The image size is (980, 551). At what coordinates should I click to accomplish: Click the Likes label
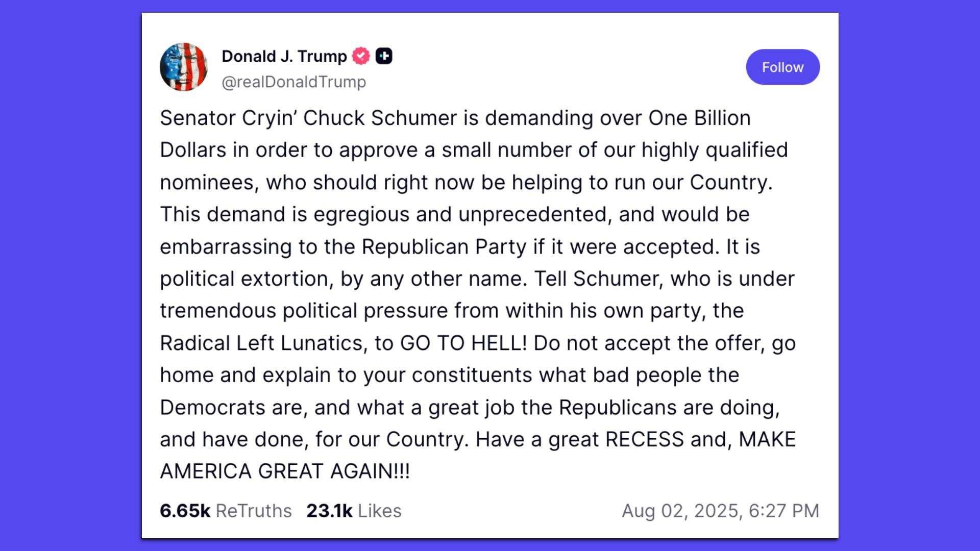click(x=380, y=511)
